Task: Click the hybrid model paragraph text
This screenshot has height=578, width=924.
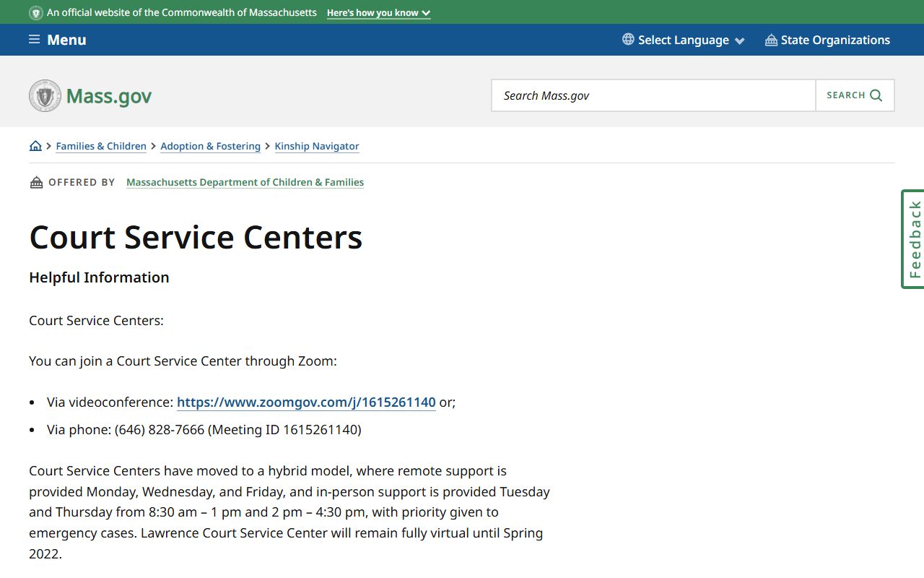Action: click(289, 512)
